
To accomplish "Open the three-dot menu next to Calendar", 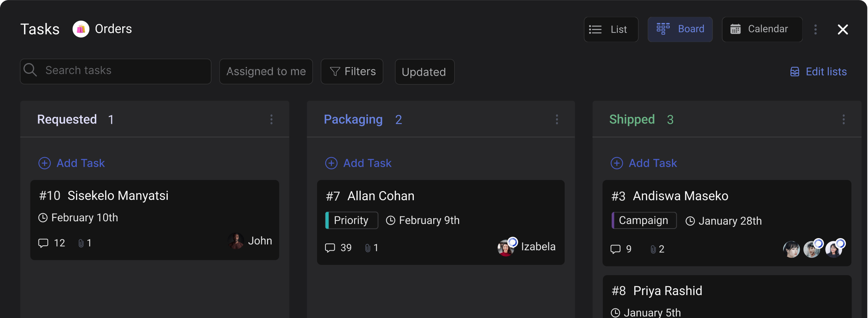I will (816, 29).
